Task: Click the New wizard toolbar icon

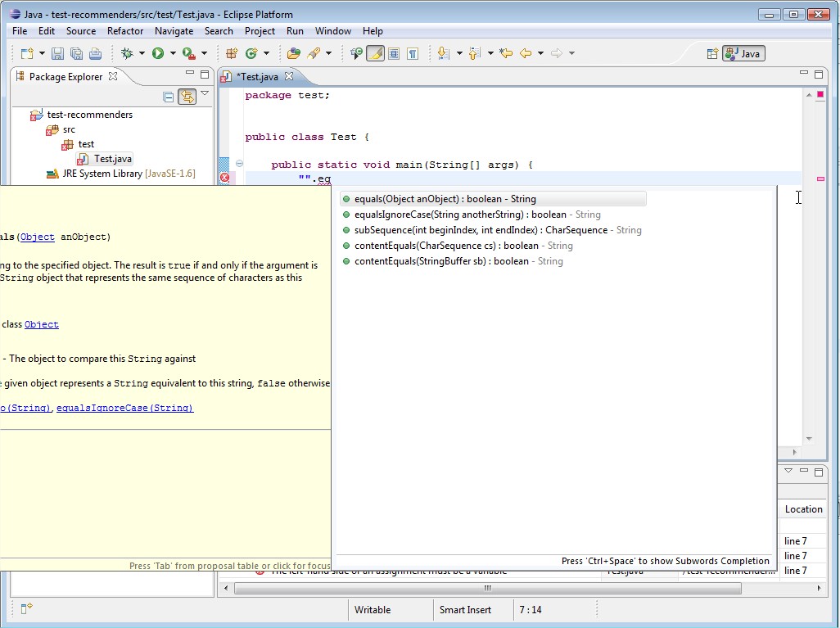Action: coord(27,53)
